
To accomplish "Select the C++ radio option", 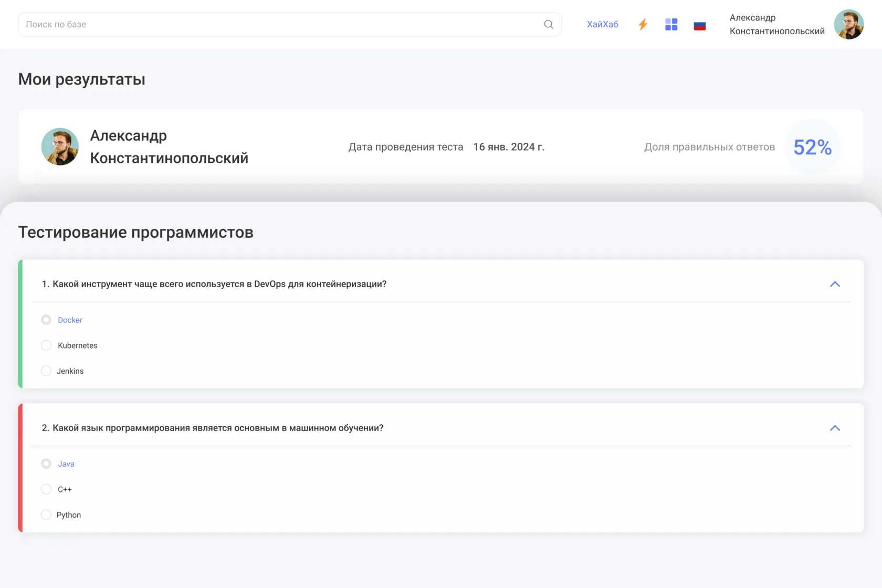I will [x=46, y=489].
